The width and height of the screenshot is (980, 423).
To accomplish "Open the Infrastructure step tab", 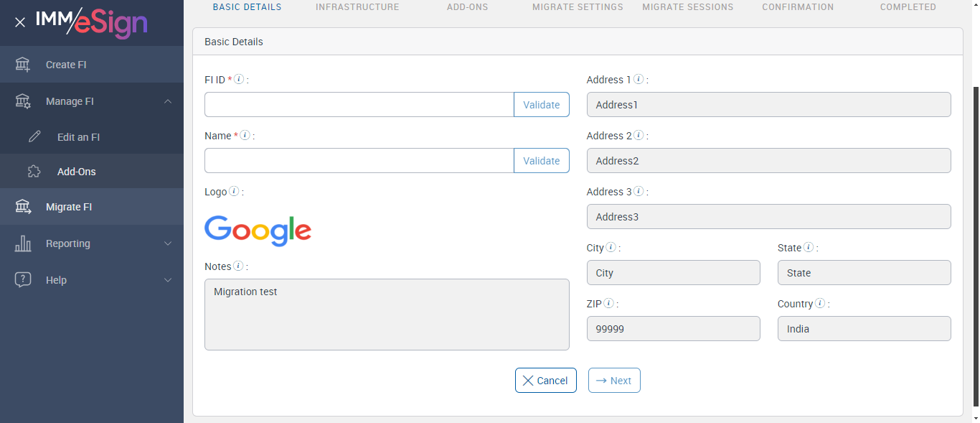I will pyautogui.click(x=357, y=7).
